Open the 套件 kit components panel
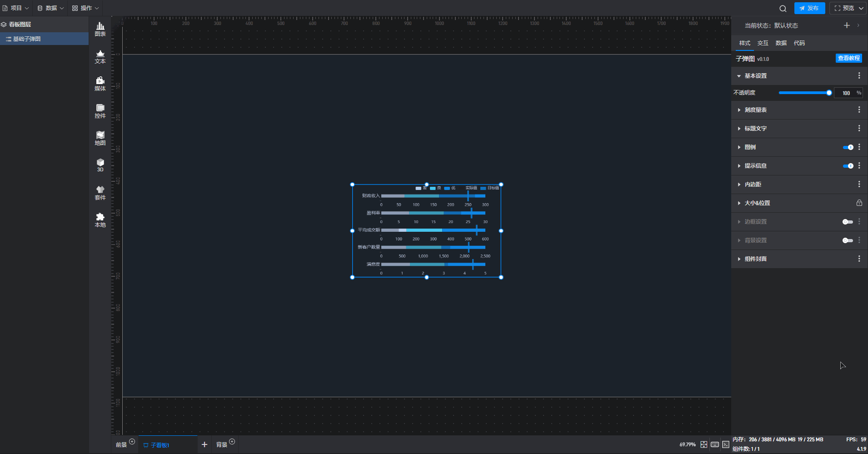Screen dimensions: 868x454 coord(100,193)
